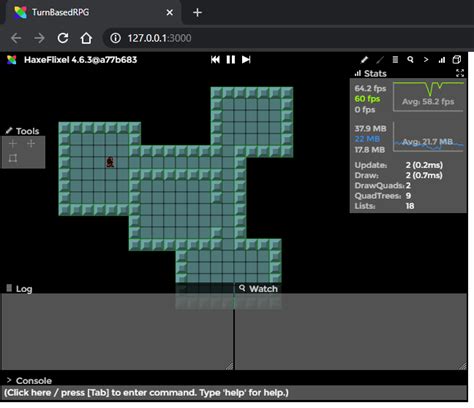The height and width of the screenshot is (408, 474).
Task: Toggle the Console window arrow icon
Action: coord(426,60)
